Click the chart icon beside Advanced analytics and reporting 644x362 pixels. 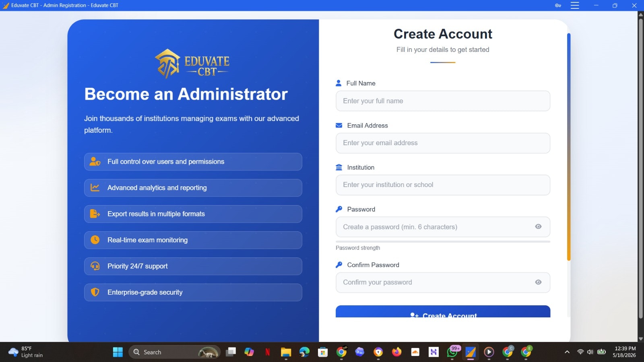(x=95, y=188)
